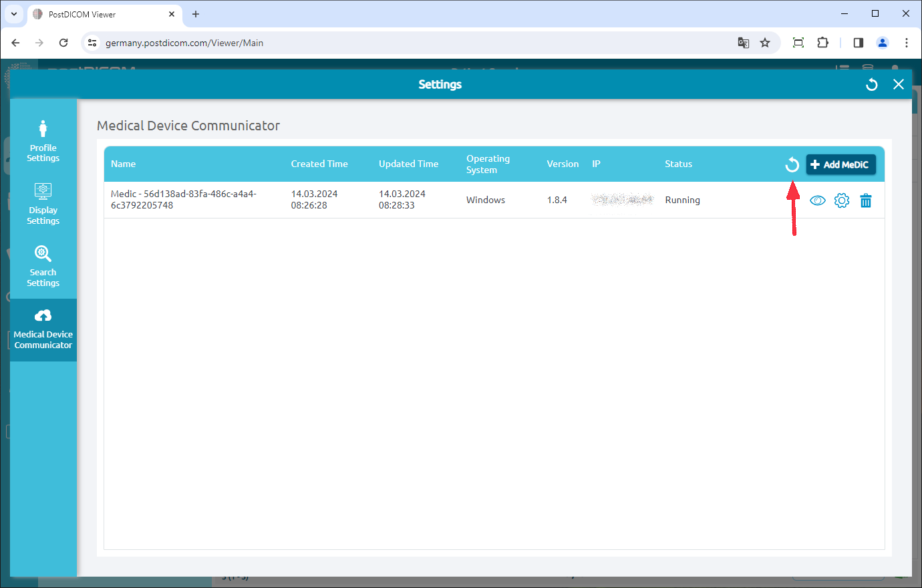The height and width of the screenshot is (588, 922).
Task: Open the browser extensions menu
Action: point(822,42)
